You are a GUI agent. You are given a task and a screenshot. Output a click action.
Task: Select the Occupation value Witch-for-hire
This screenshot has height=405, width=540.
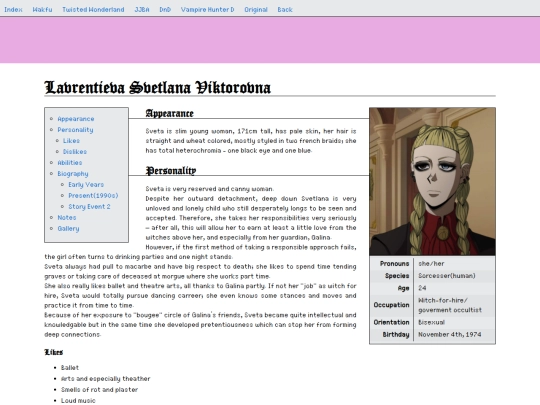pos(450,305)
